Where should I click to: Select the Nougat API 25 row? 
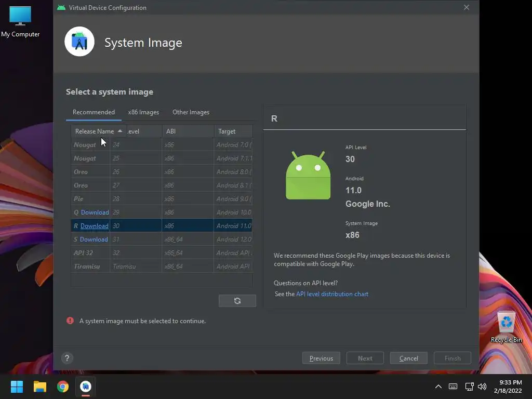(x=162, y=158)
